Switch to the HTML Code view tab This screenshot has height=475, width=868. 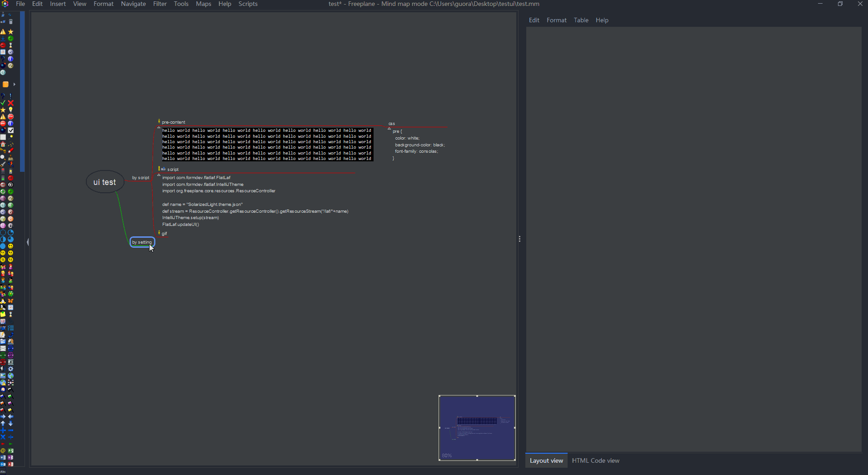coord(595,460)
